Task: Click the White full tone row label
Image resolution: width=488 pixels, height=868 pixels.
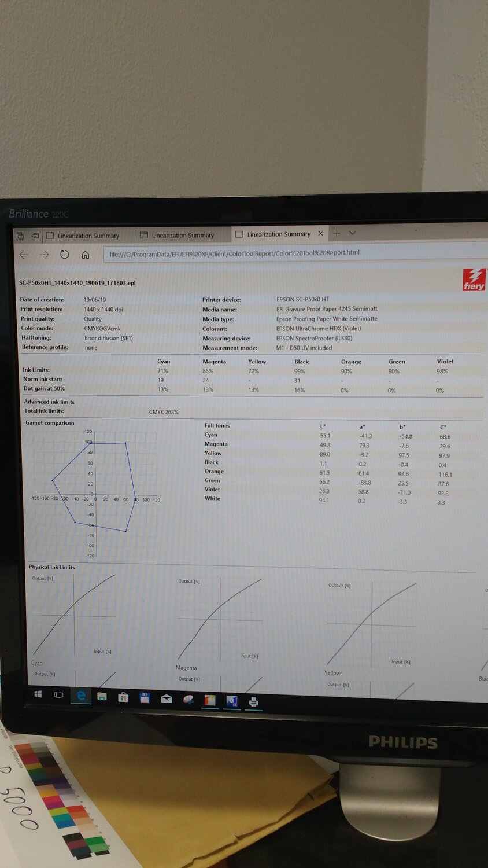Action: (x=212, y=498)
